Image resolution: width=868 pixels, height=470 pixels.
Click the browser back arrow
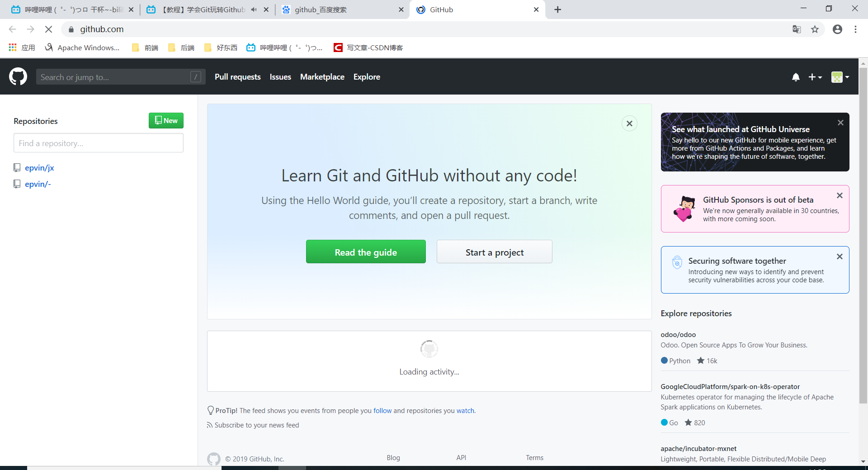tap(12, 29)
